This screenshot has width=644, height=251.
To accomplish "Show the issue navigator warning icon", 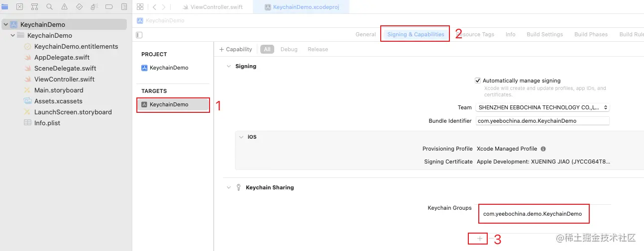I will [64, 7].
